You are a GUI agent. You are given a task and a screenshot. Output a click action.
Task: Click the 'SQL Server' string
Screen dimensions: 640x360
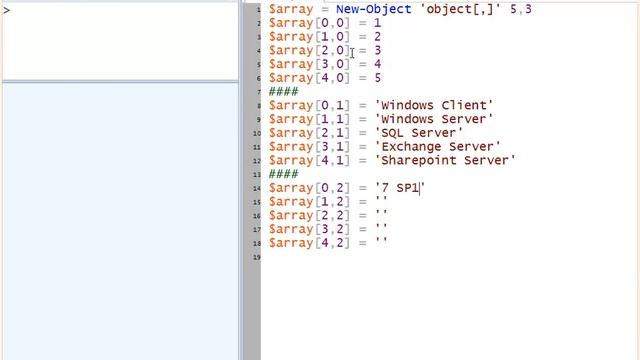click(419, 133)
